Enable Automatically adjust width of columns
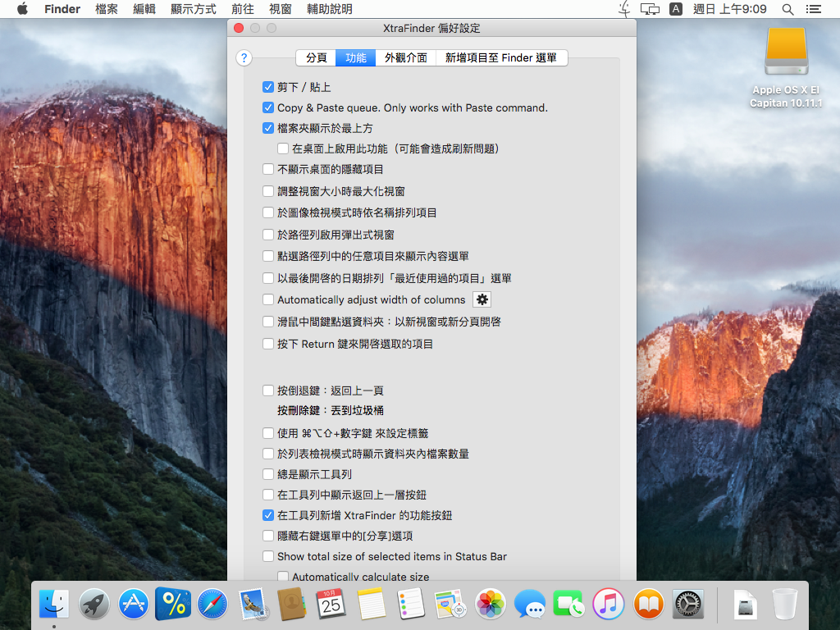840x630 pixels. point(268,299)
